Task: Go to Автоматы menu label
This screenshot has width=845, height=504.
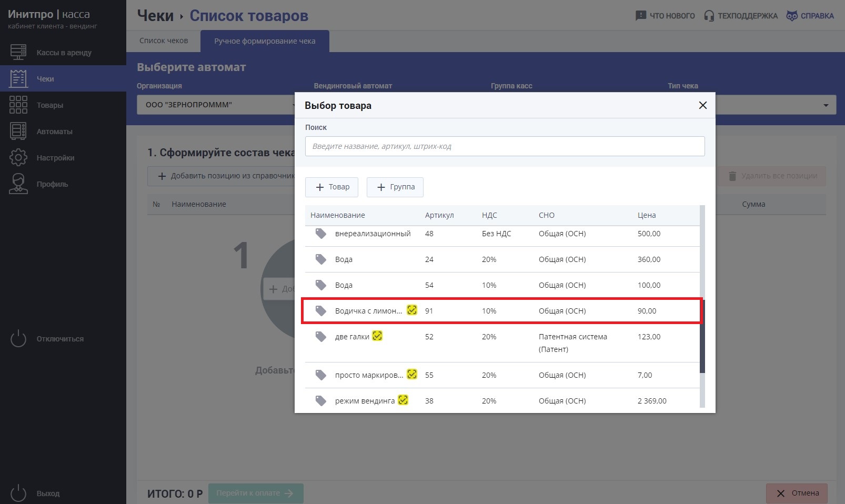Action: tap(55, 132)
